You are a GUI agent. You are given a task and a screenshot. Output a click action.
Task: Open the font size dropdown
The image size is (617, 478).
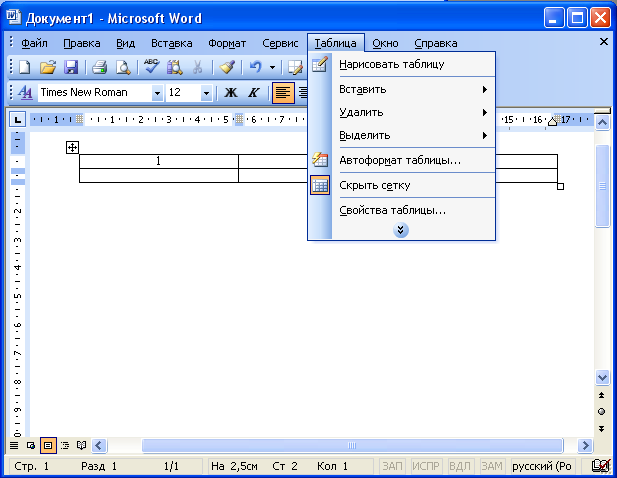pyautogui.click(x=206, y=93)
